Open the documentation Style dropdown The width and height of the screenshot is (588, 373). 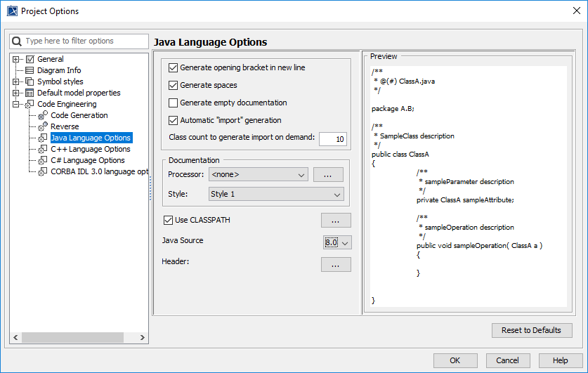tap(275, 195)
